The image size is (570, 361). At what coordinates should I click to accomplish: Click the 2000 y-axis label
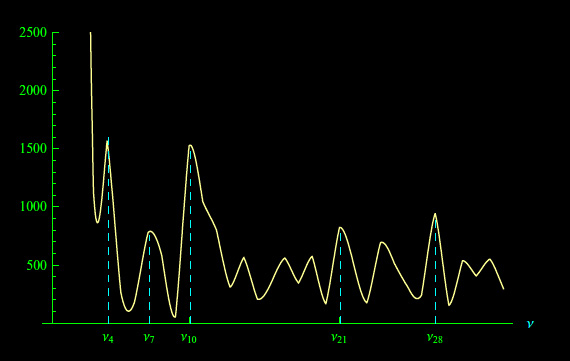(x=33, y=91)
